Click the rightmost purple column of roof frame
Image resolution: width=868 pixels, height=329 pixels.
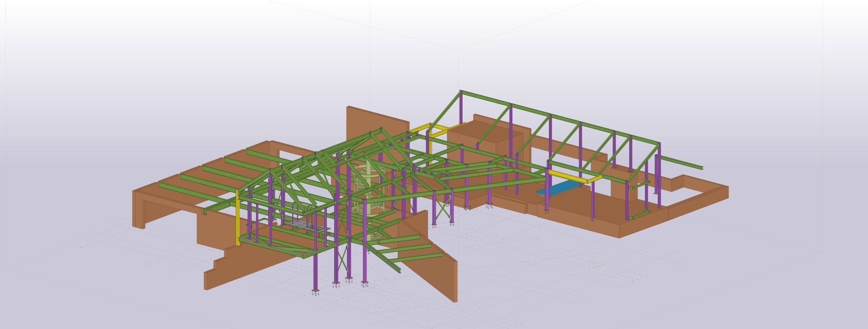click(x=659, y=177)
